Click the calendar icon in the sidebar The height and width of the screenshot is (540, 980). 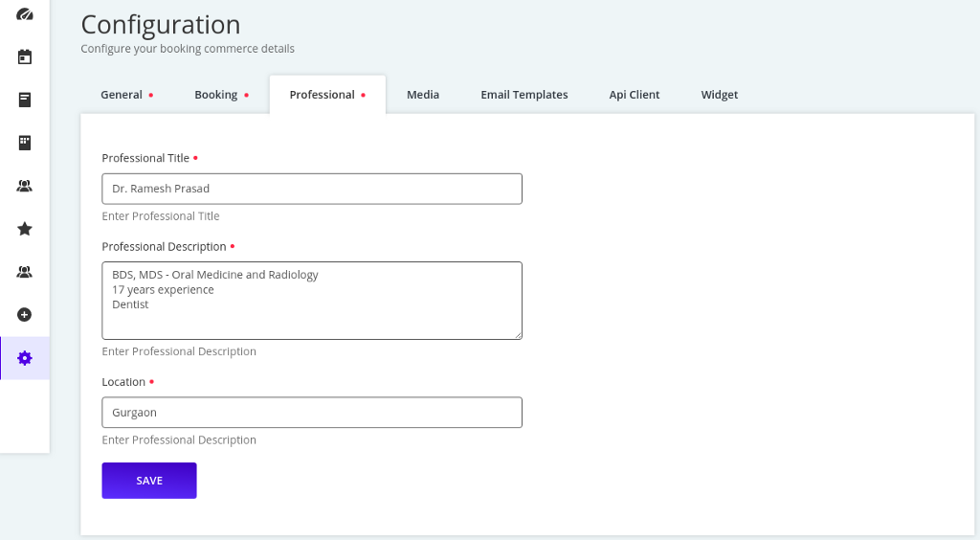coord(25,56)
